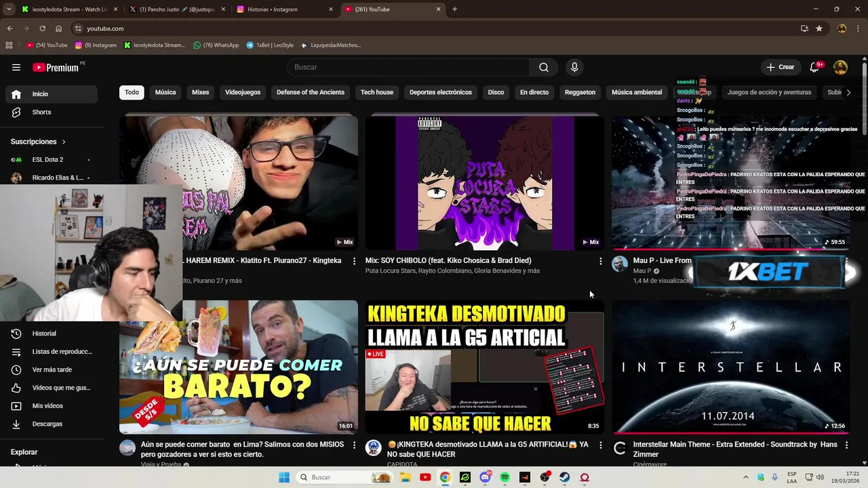This screenshot has width=868, height=488.
Task: Open Historial in the sidebar
Action: coord(52,333)
